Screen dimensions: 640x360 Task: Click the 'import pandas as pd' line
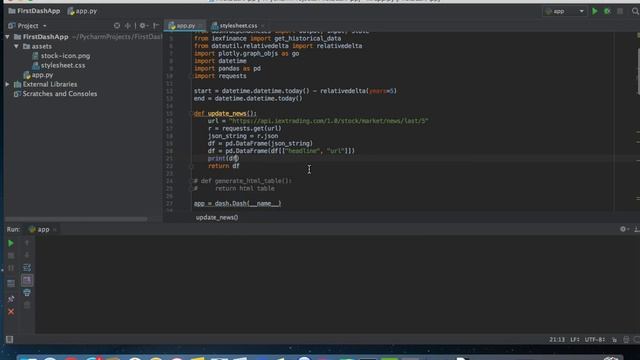pos(227,69)
